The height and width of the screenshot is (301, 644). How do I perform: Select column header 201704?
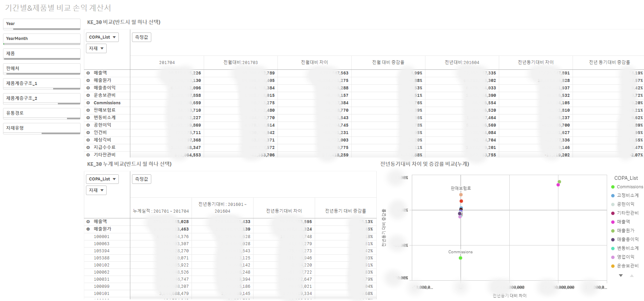point(167,63)
